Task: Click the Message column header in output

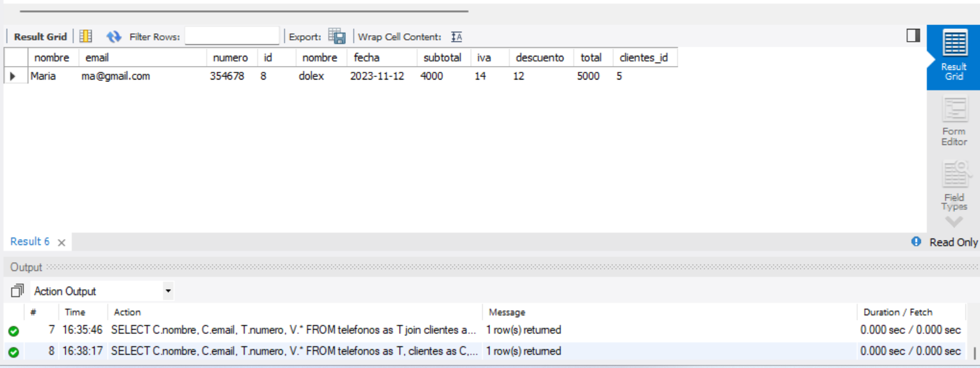Action: (x=669, y=312)
